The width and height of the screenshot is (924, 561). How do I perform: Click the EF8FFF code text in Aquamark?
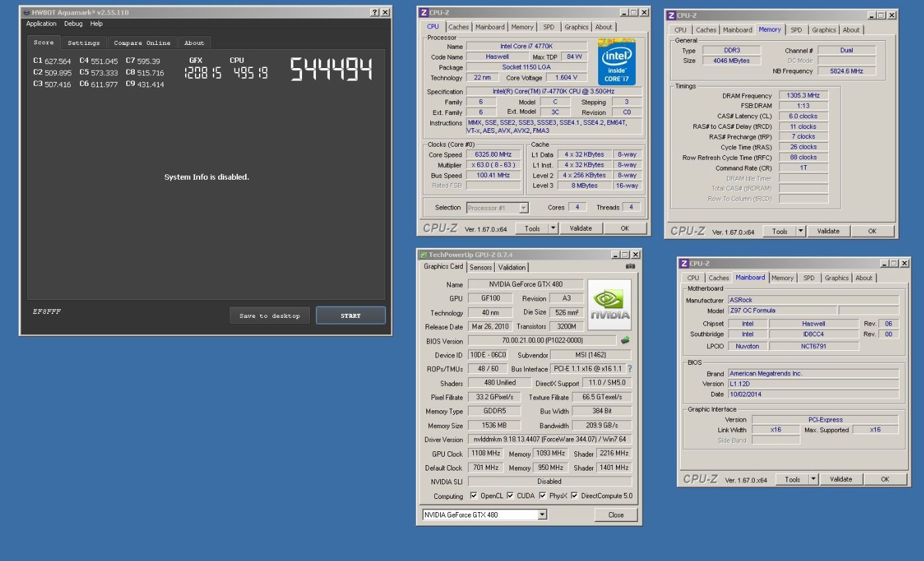pos(47,311)
